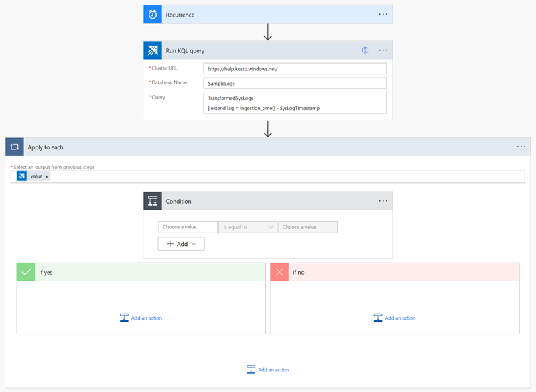Open the ellipsis menu on Recurrence
The width and height of the screenshot is (536, 392).
384,13
